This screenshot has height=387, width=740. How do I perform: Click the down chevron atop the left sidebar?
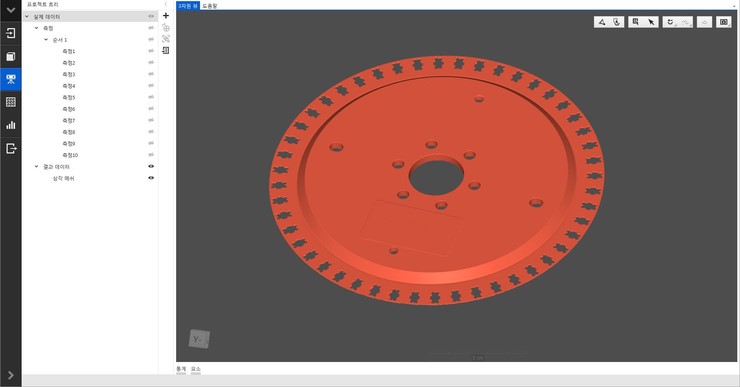pyautogui.click(x=10, y=9)
